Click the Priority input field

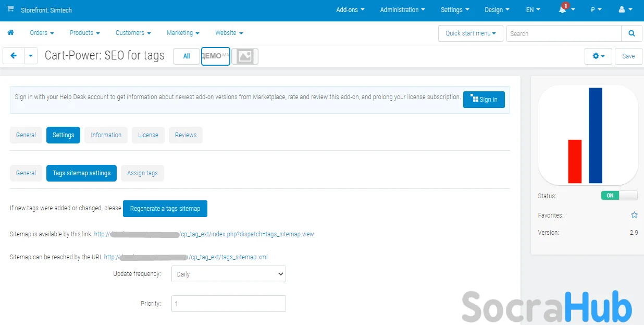point(228,304)
